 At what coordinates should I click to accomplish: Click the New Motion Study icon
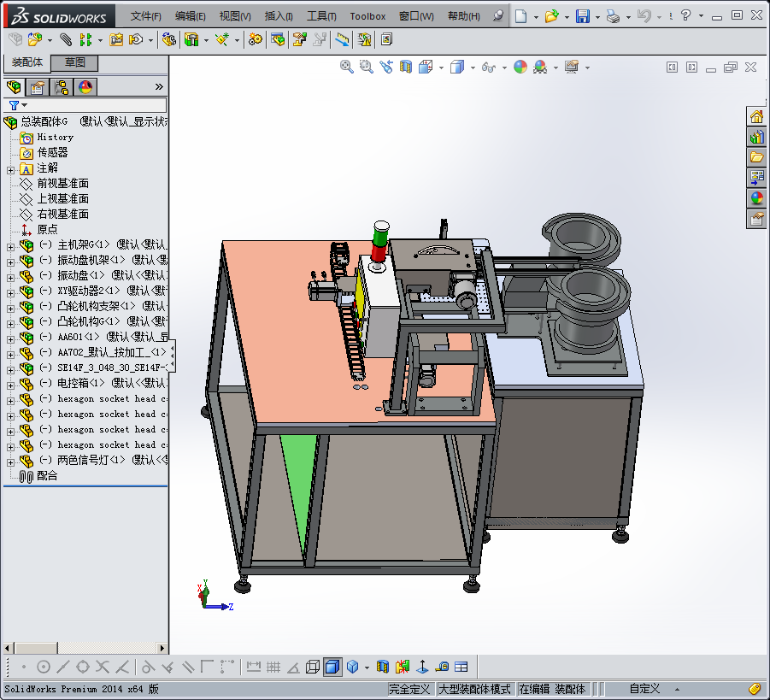(255, 39)
